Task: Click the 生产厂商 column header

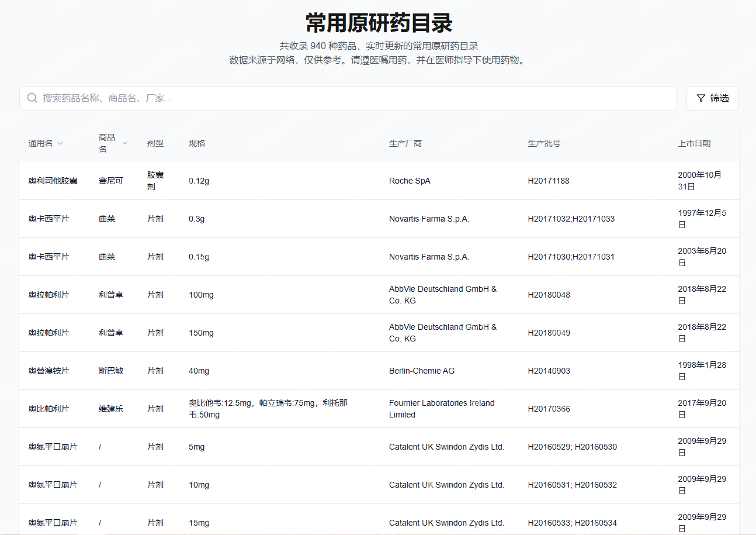Action: tap(404, 143)
